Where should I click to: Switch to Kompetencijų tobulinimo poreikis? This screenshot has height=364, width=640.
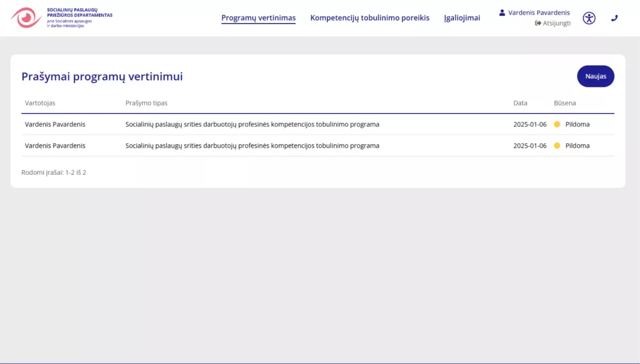pos(370,18)
